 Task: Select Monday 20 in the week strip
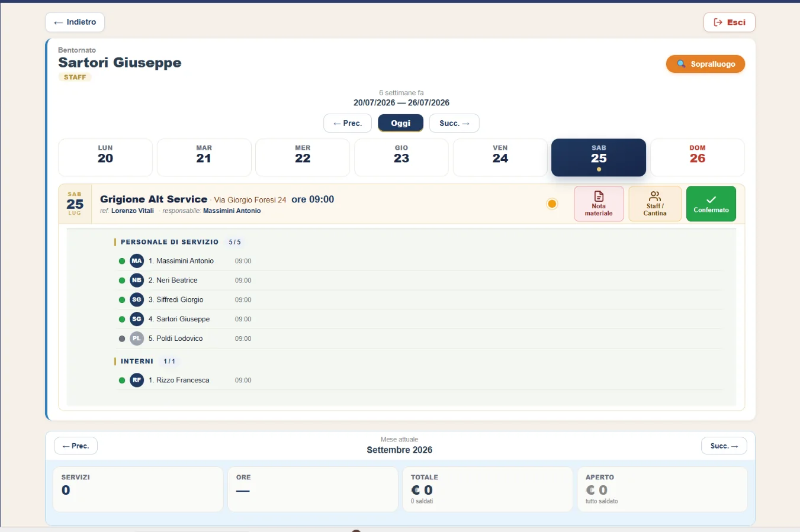pos(105,157)
